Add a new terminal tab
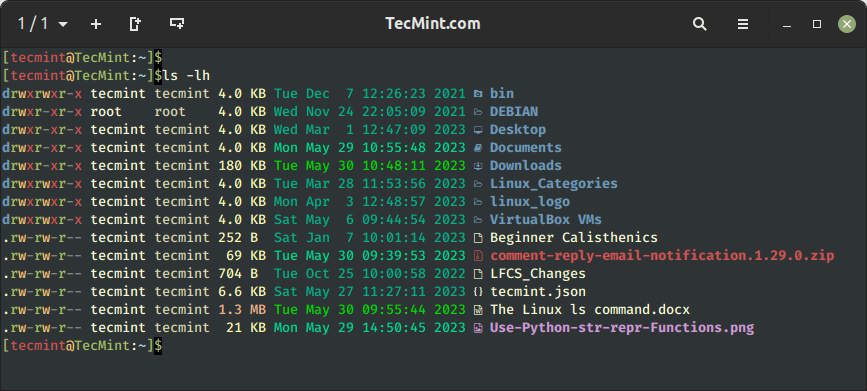 pyautogui.click(x=96, y=24)
